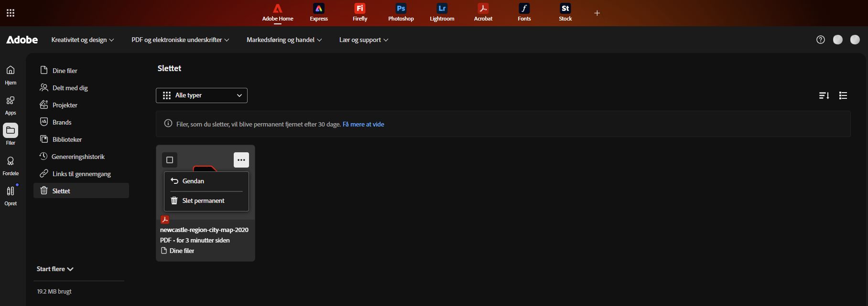The image size is (868, 306).
Task: Click the three-dot more options button
Action: (241, 160)
